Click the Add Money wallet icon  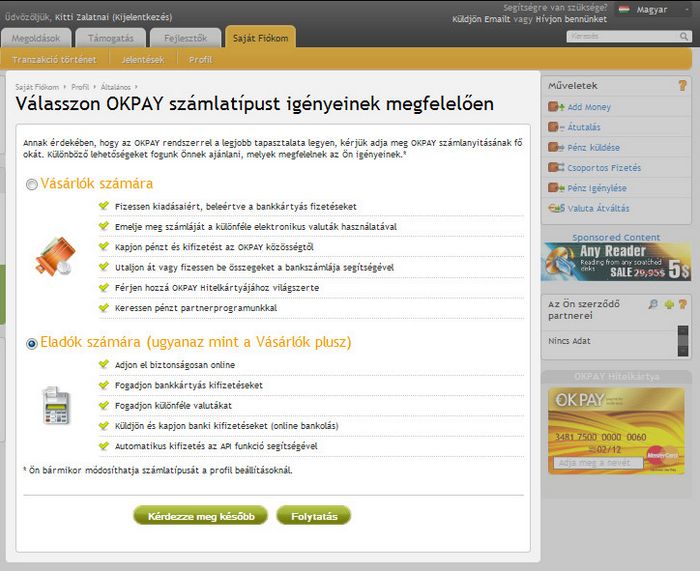coord(556,107)
